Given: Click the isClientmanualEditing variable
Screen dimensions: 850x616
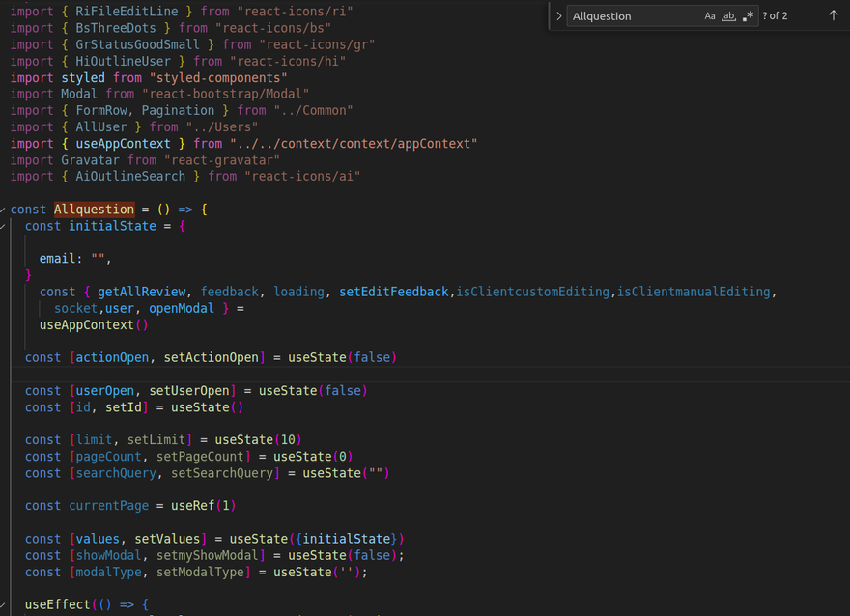Looking at the screenshot, I should coord(694,292).
